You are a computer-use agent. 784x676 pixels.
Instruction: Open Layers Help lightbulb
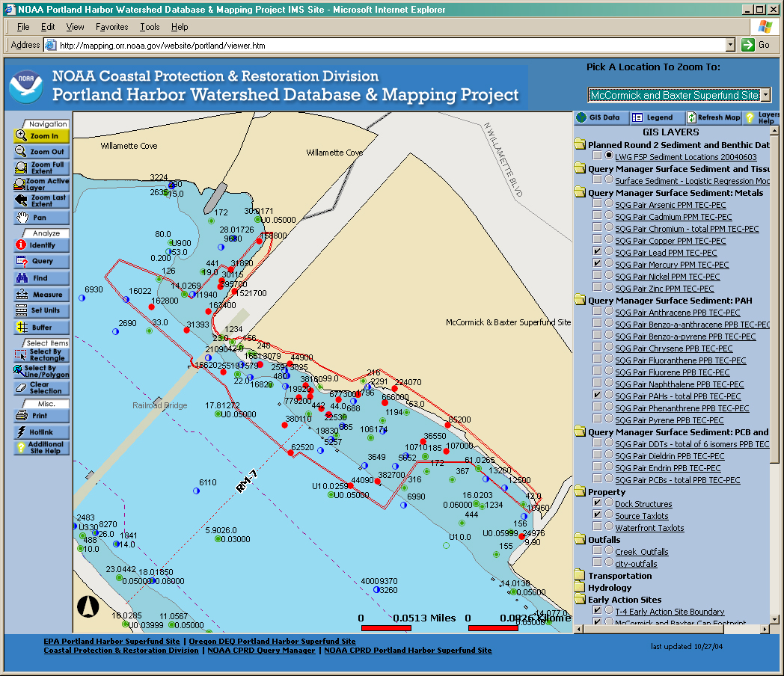[x=762, y=117]
